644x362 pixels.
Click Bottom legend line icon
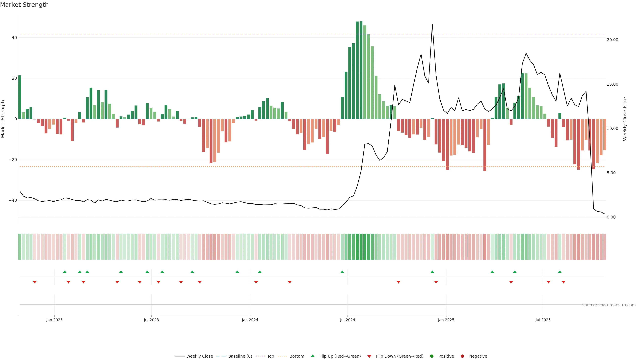click(282, 356)
